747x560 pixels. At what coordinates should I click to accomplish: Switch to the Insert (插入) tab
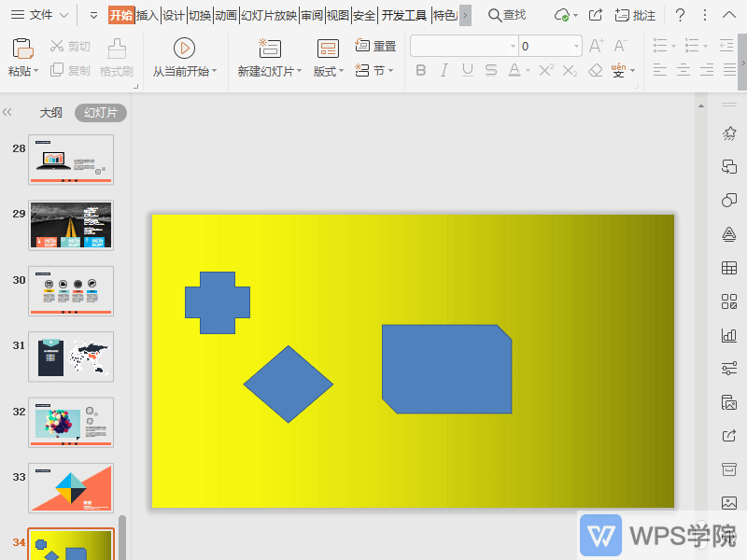point(147,15)
